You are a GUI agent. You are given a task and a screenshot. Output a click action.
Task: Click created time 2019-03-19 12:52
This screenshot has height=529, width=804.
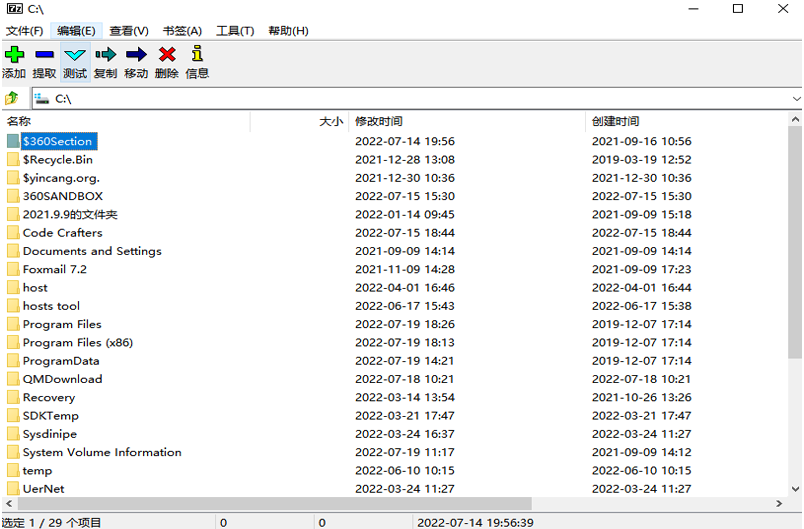[x=641, y=159]
